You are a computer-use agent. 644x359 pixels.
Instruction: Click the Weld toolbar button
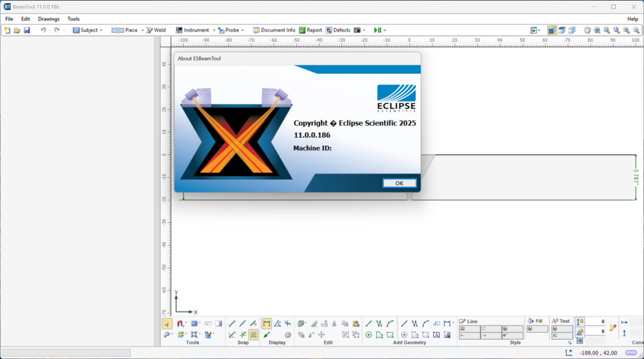(x=156, y=30)
